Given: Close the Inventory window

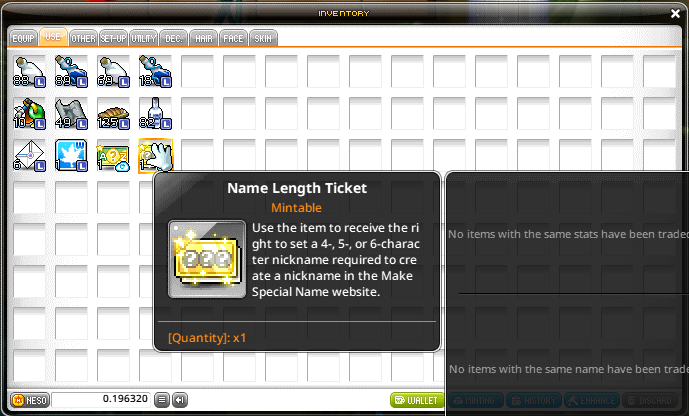Looking at the screenshot, I should click(x=675, y=14).
